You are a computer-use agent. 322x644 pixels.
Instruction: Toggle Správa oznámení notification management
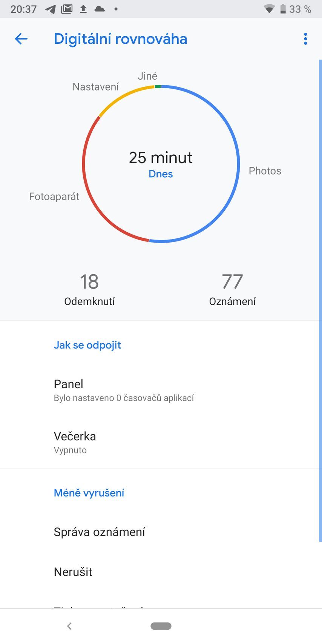coord(99,532)
